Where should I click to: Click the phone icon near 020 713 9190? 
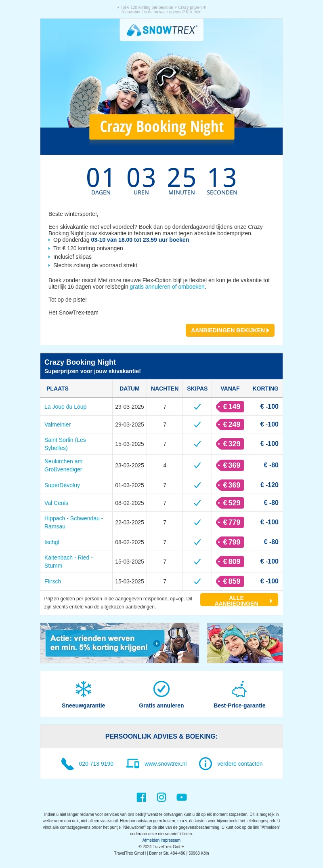point(67,764)
